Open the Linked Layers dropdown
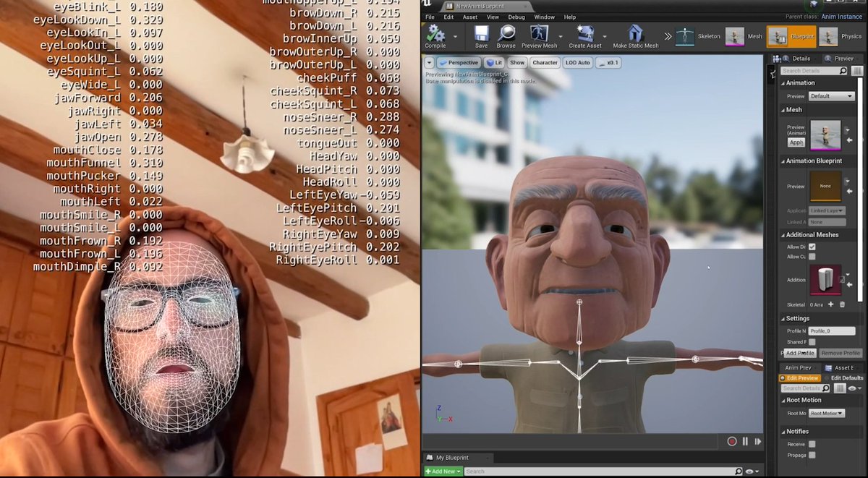Viewport: 868px width, 478px height. [x=827, y=210]
